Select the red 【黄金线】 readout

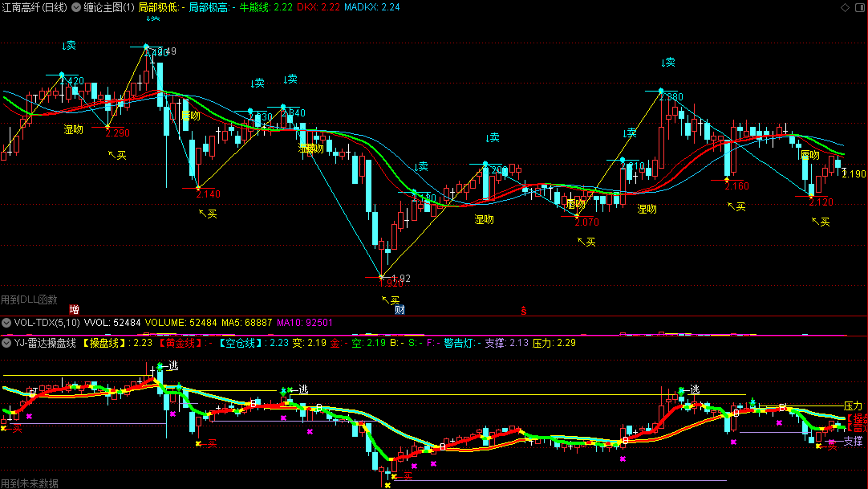pyautogui.click(x=185, y=343)
